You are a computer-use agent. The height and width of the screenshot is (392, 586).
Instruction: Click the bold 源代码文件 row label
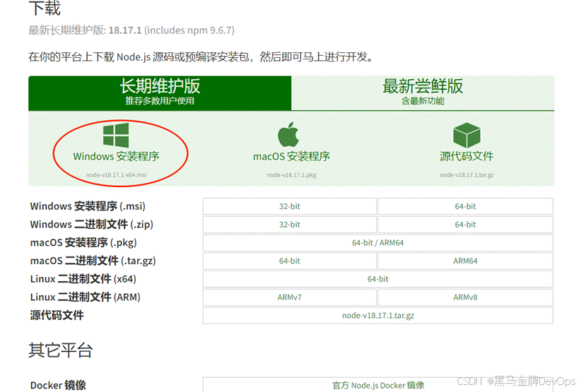tap(57, 316)
